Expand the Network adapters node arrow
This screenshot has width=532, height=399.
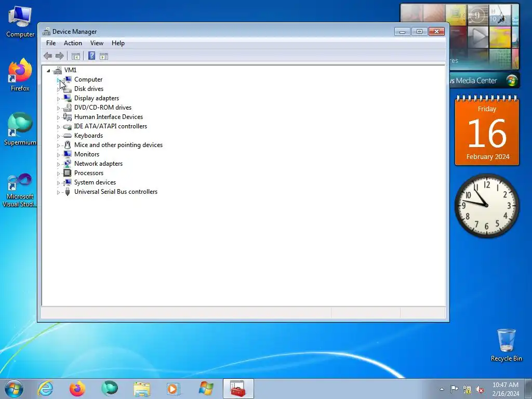click(x=58, y=164)
